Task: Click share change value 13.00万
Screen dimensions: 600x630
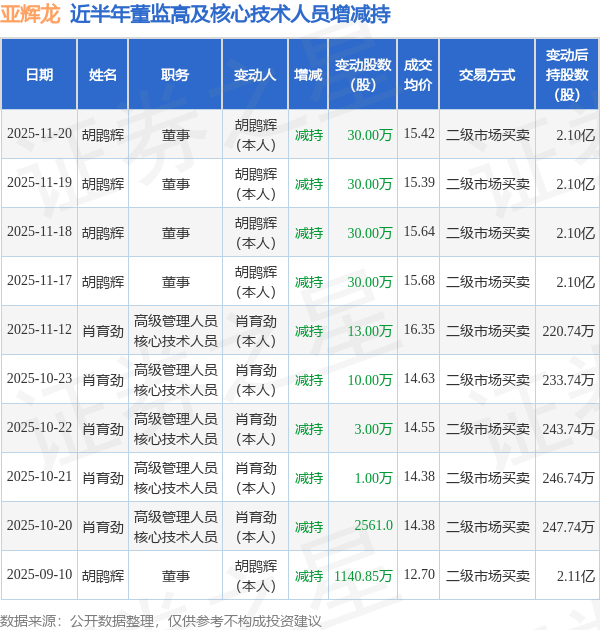Action: tap(370, 331)
